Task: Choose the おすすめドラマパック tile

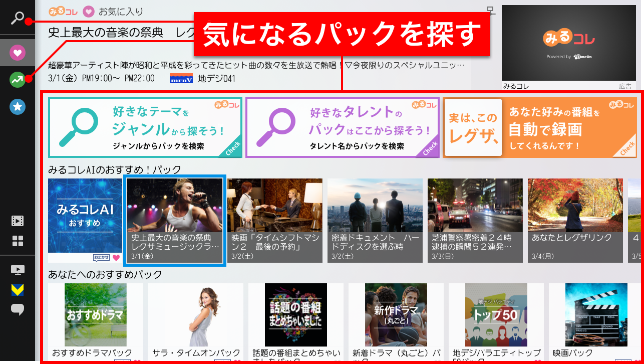Action: pyautogui.click(x=95, y=321)
